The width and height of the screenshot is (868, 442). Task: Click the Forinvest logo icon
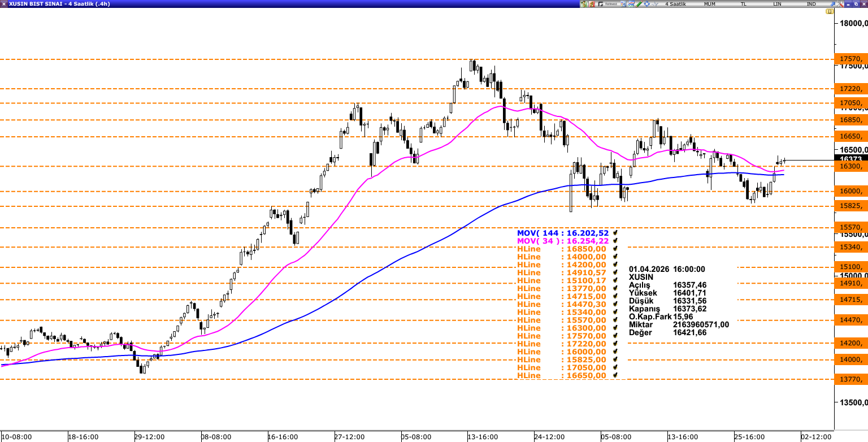coord(607,4)
